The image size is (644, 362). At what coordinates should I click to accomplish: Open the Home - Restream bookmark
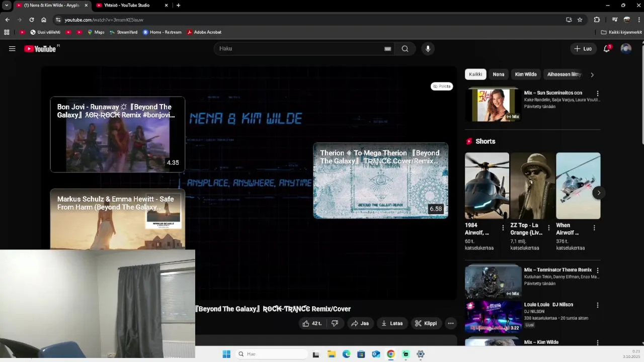(x=162, y=32)
